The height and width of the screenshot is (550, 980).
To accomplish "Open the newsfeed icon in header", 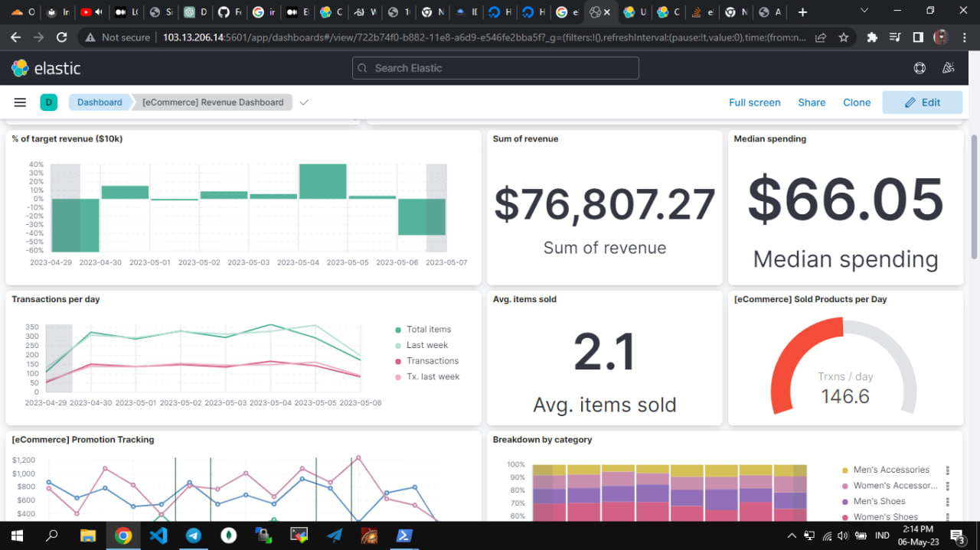I will point(949,68).
